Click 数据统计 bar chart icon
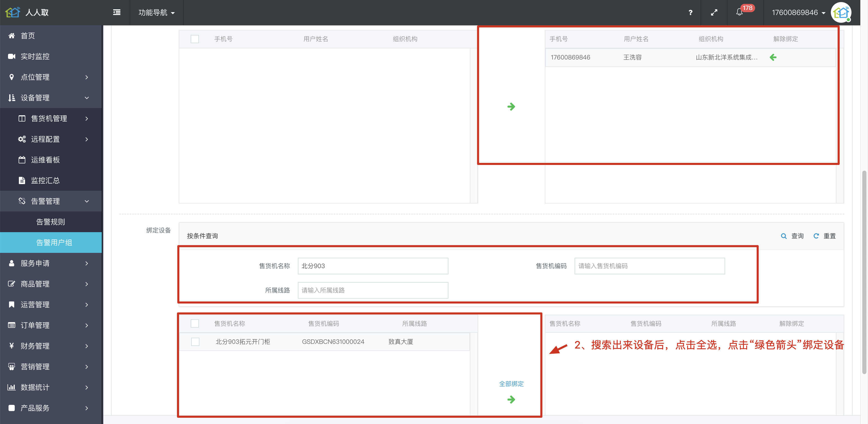 (x=11, y=387)
